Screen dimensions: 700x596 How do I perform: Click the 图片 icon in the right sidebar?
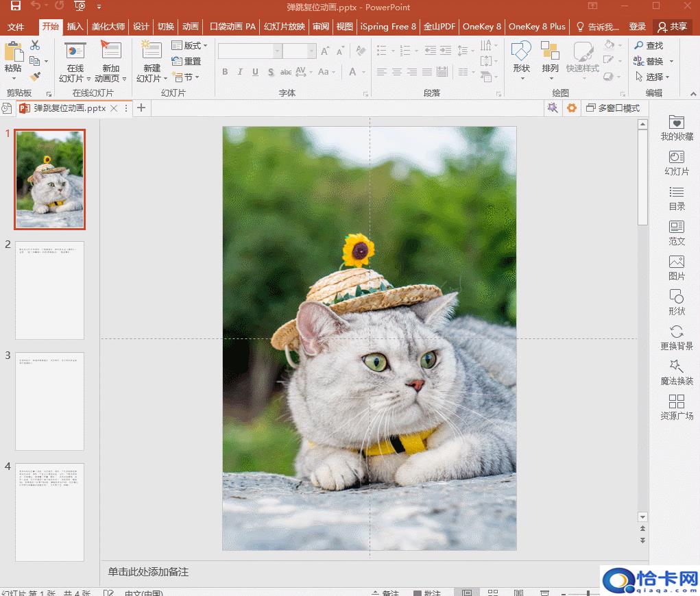[x=677, y=268]
